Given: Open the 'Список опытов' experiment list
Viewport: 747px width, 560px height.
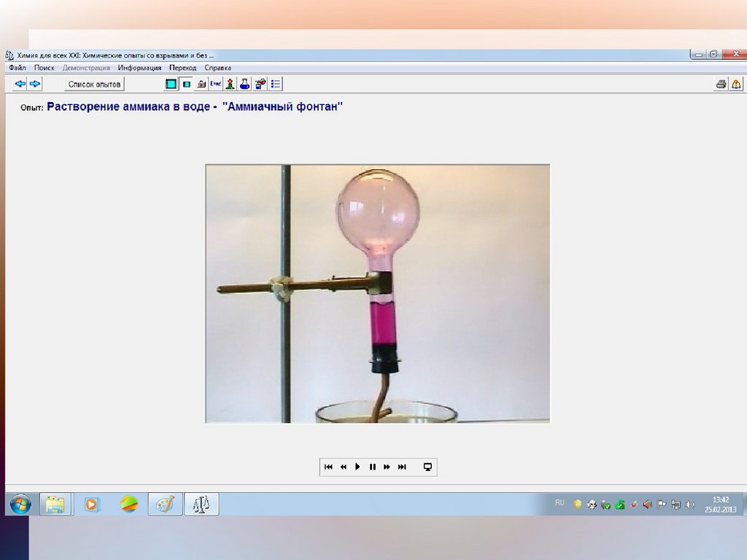Looking at the screenshot, I should pyautogui.click(x=94, y=84).
